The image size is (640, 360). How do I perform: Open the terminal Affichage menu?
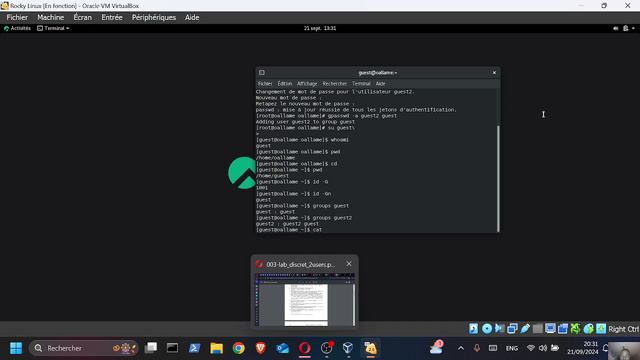point(307,83)
